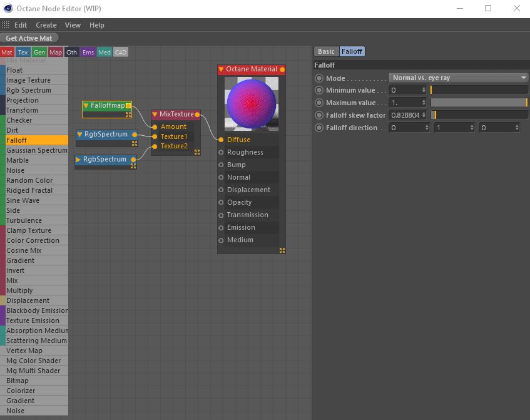Switch to the Basic tab
The height and width of the screenshot is (420, 530).
coord(326,51)
